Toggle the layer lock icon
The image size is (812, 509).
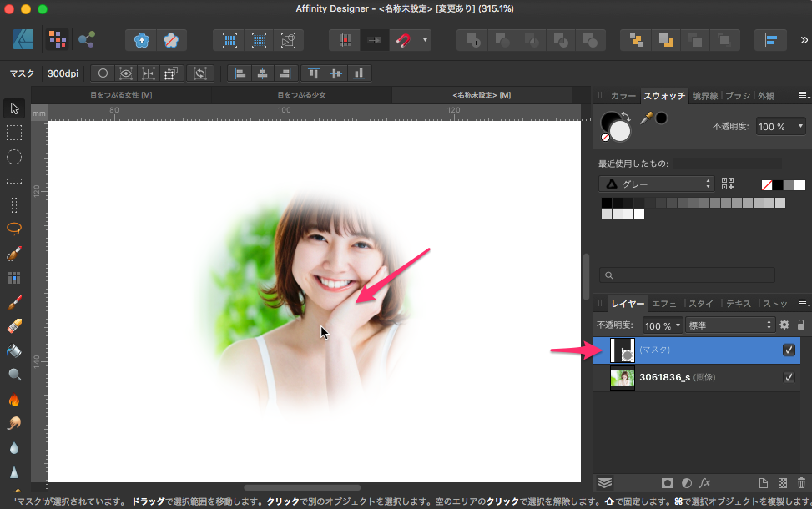[x=801, y=325]
